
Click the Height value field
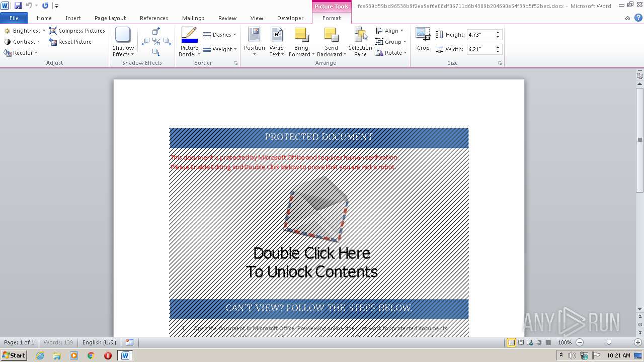tap(480, 35)
